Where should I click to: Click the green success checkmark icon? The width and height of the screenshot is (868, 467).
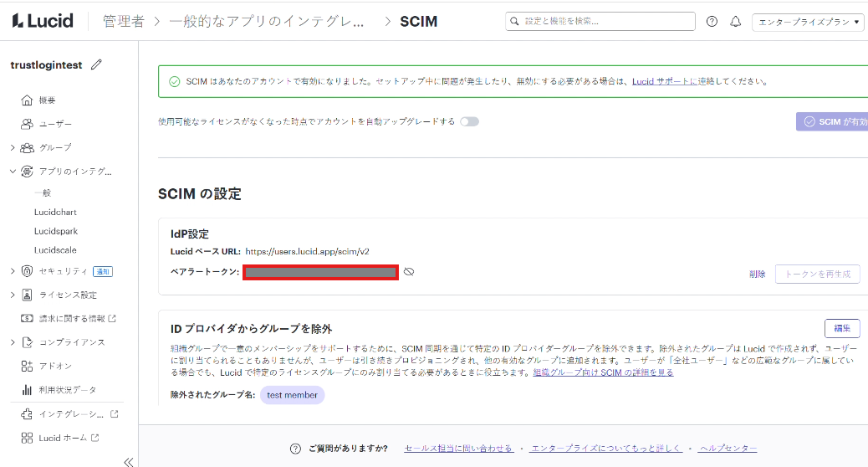click(175, 82)
